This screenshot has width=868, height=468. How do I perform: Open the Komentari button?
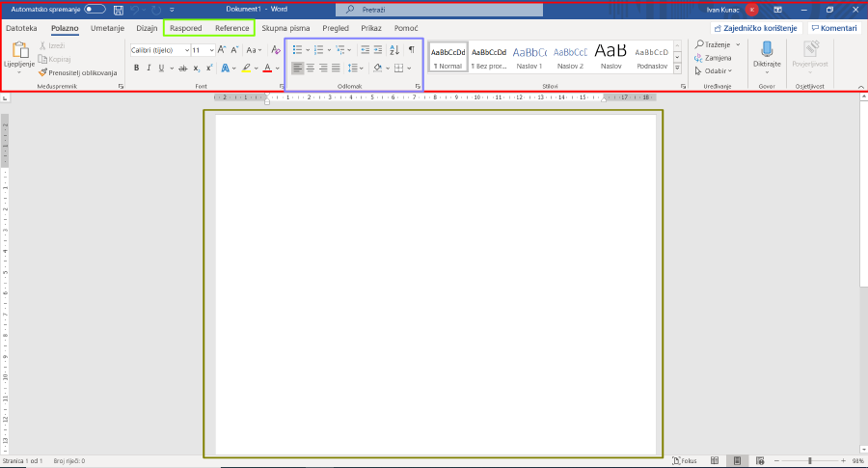[x=833, y=28]
